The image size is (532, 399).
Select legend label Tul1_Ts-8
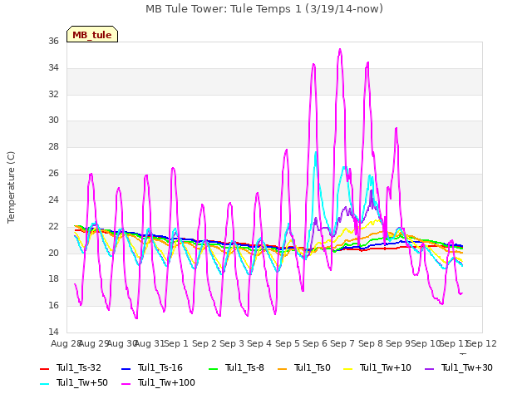point(244,367)
